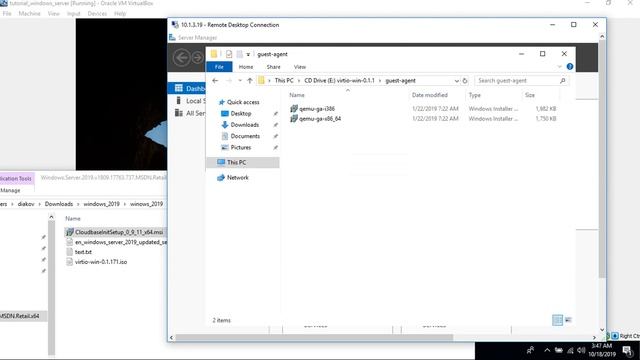The width and height of the screenshot is (640, 360).
Task: Click diakov breadcrumb in host Explorer
Action: [26, 204]
